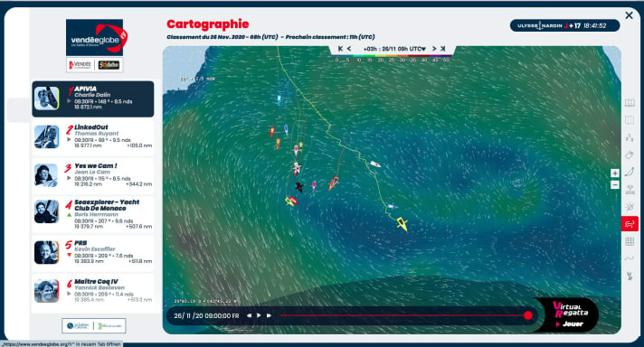
Task: Select PRB Kevin Escoffier ranking card
Action: 93,252
